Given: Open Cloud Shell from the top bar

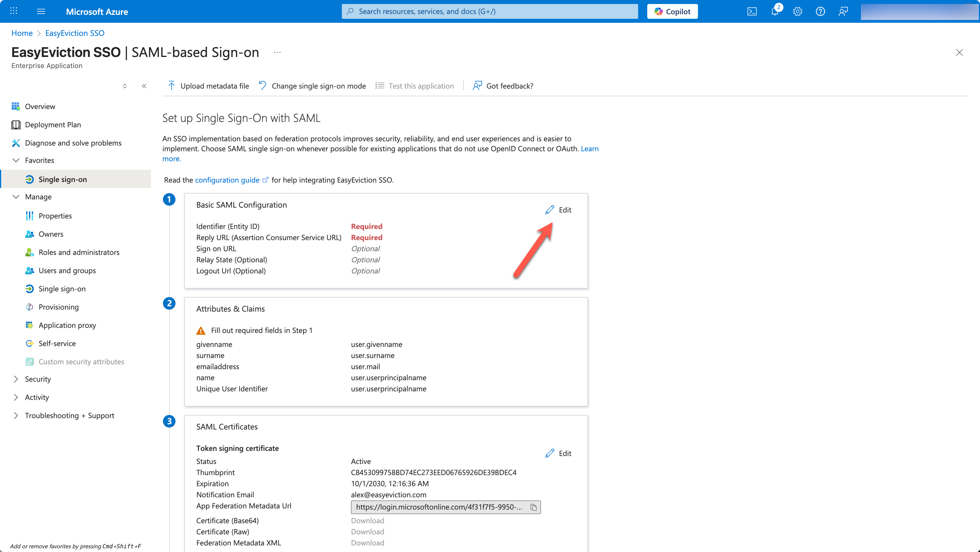Looking at the screenshot, I should (x=752, y=11).
